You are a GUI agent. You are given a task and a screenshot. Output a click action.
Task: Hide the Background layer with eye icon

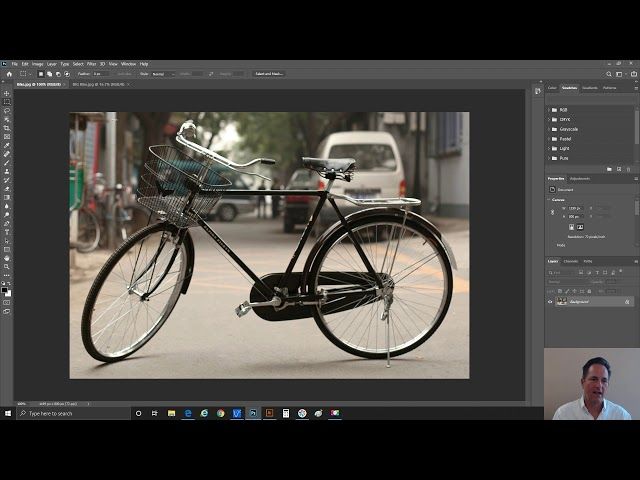coord(549,301)
